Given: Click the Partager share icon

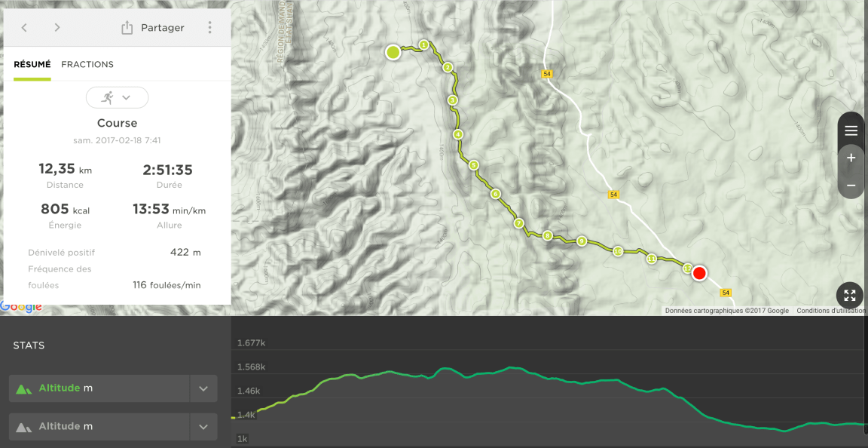Looking at the screenshot, I should tap(127, 28).
